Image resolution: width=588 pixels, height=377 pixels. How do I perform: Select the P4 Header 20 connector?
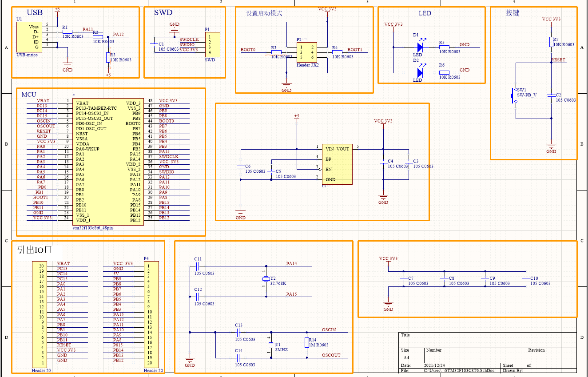coord(151,314)
